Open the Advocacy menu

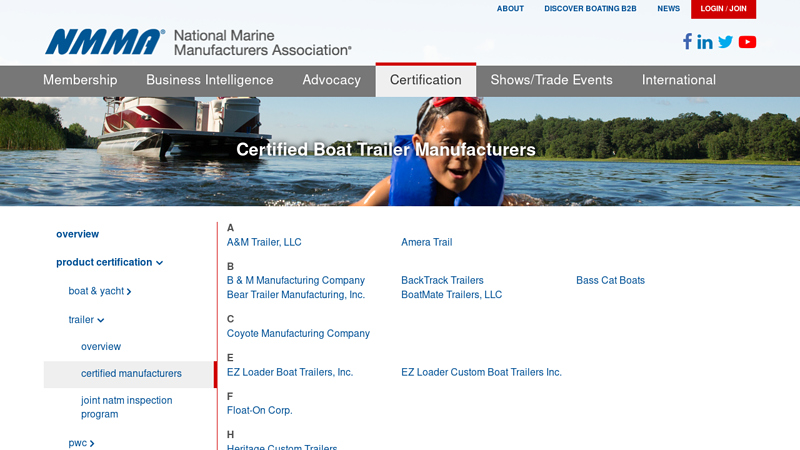click(332, 80)
